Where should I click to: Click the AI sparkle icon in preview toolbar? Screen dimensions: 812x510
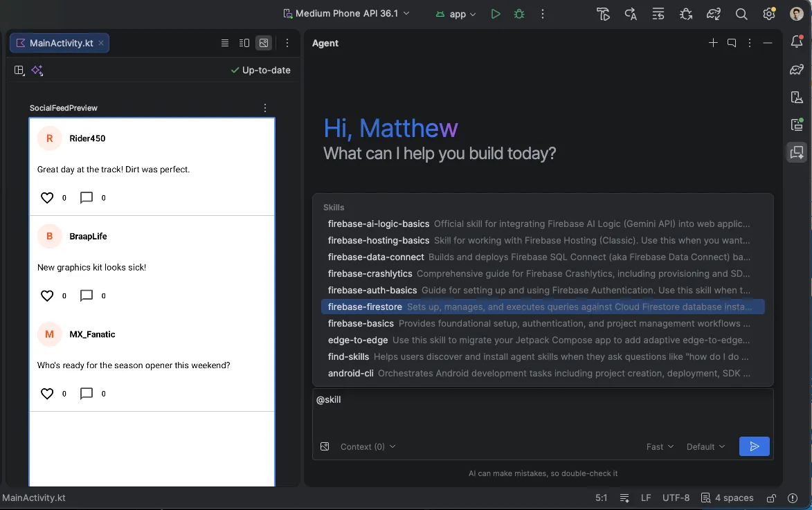tap(37, 71)
